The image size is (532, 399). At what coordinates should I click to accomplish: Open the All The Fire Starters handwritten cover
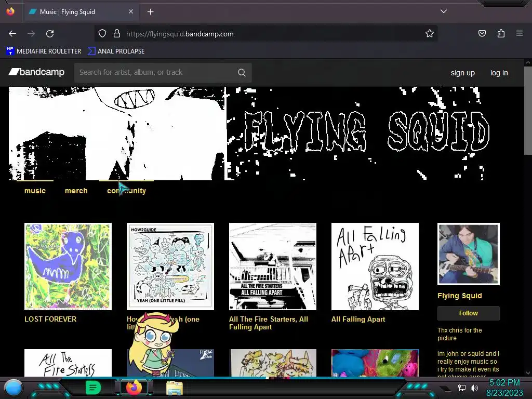pyautogui.click(x=68, y=363)
